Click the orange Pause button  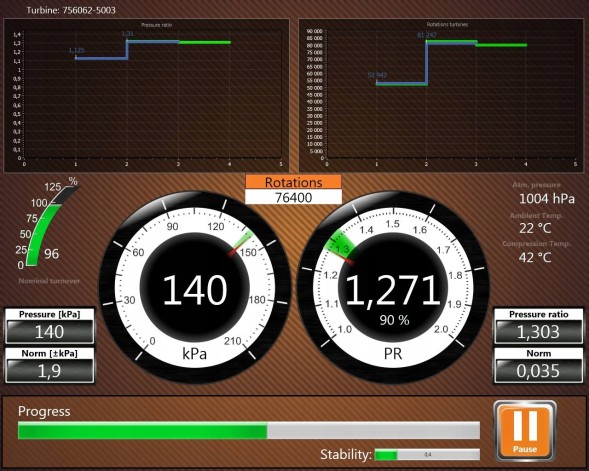pyautogui.click(x=524, y=431)
